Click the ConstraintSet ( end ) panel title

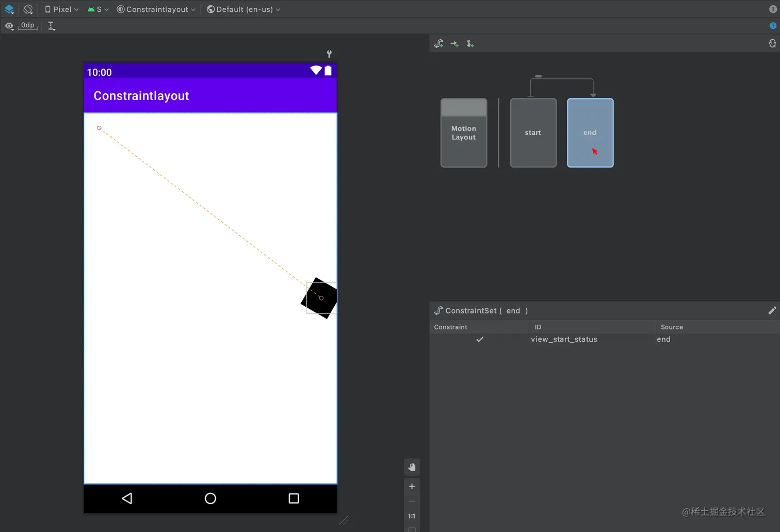tap(486, 310)
